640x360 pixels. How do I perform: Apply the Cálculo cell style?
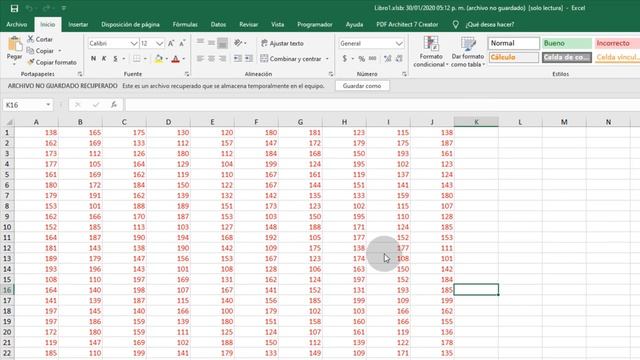pos(513,58)
